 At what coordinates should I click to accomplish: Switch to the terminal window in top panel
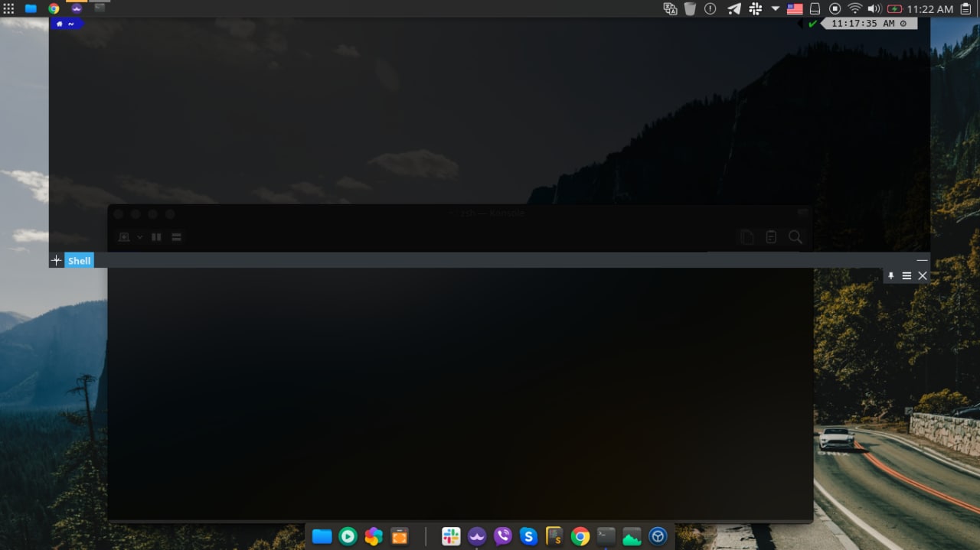pyautogui.click(x=100, y=8)
